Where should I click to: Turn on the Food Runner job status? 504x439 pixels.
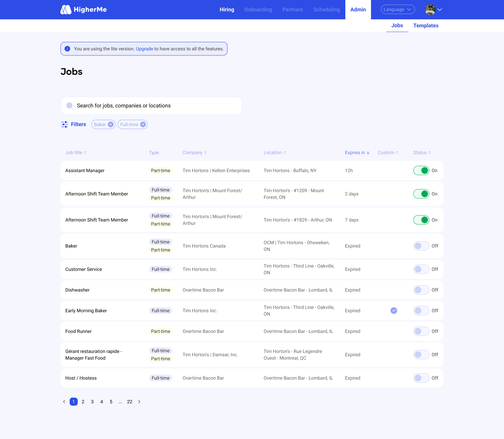coord(421,331)
